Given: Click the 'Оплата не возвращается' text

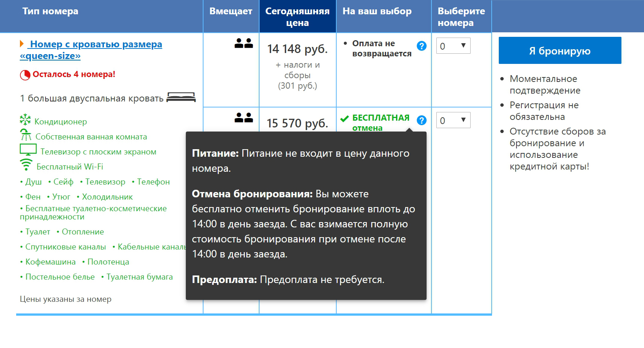Looking at the screenshot, I should point(382,48).
